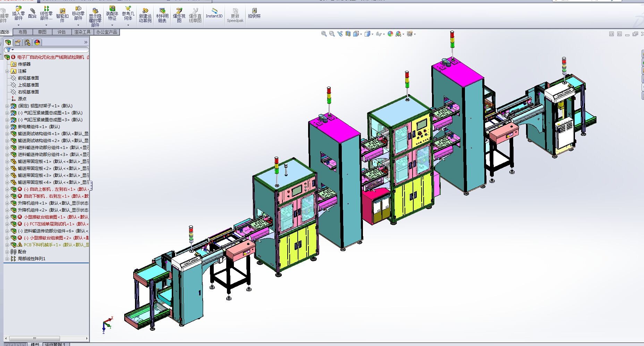Screen dimensions: 644x346
Task: Open the dropdown arrow under 线性零部件
Action: [x=46, y=25]
